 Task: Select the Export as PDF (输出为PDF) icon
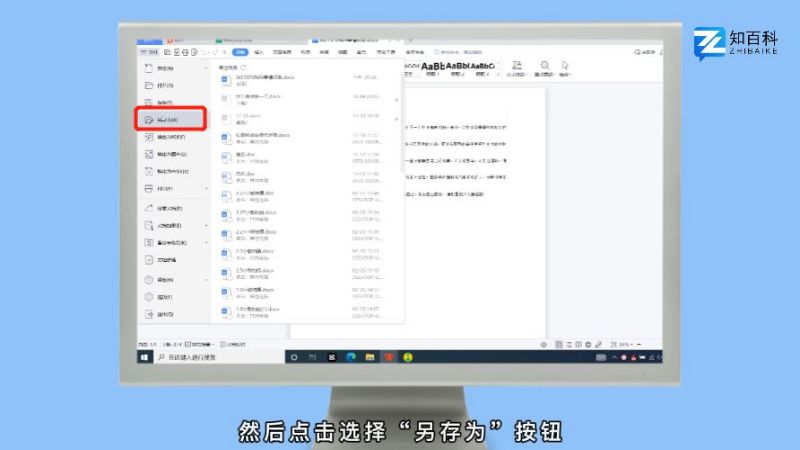148,137
